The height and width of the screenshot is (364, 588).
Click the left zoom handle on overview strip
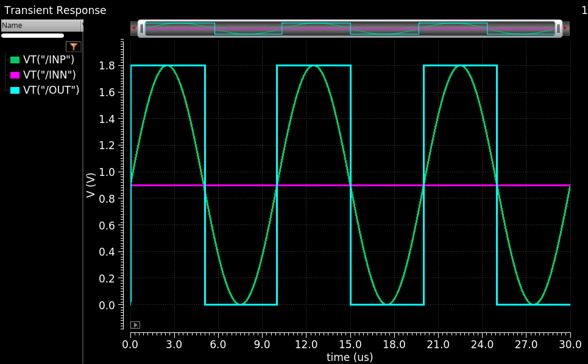coord(142,27)
